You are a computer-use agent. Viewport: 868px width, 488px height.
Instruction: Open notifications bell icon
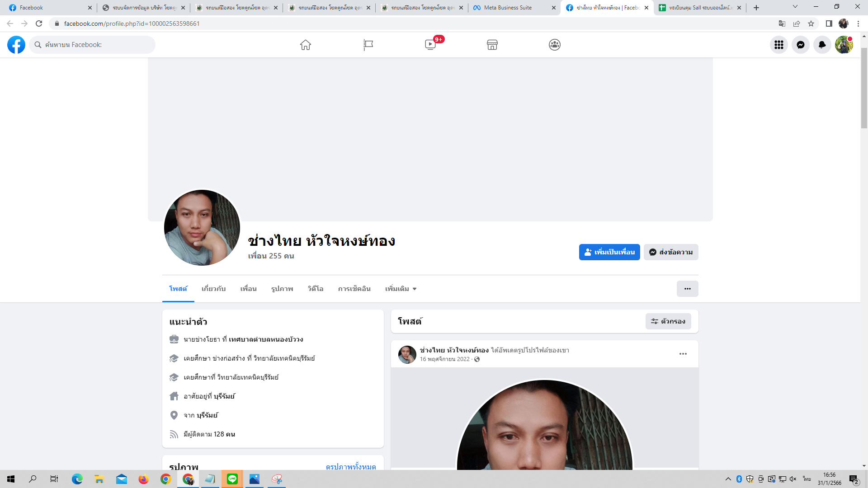[x=822, y=45]
